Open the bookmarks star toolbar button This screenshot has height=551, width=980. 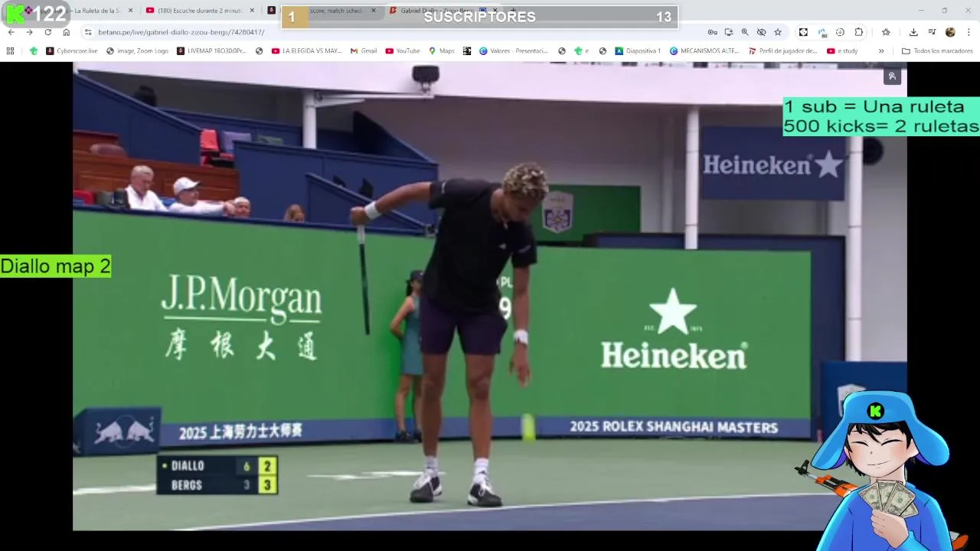tap(886, 32)
